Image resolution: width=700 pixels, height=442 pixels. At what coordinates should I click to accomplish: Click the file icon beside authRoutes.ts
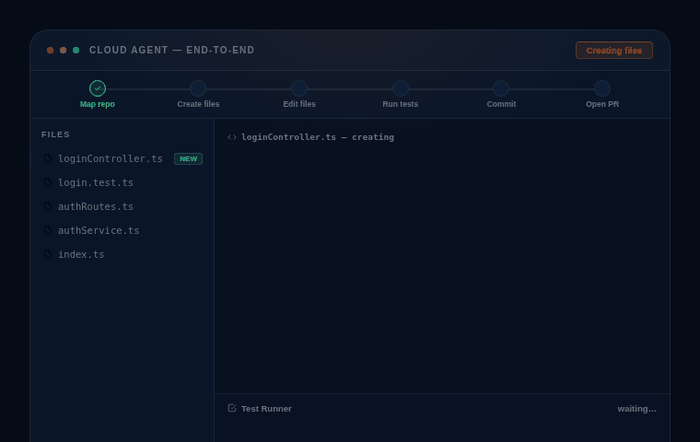[48, 206]
